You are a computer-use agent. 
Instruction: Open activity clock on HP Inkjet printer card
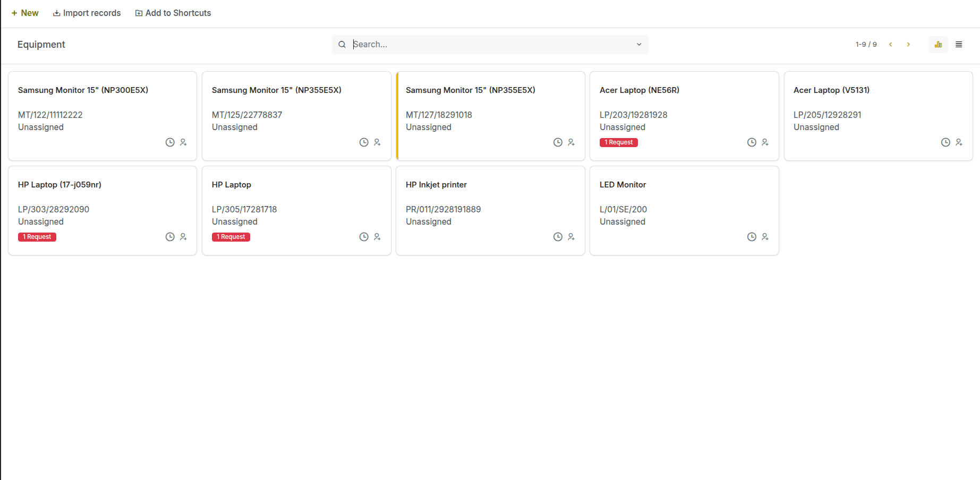[x=558, y=237]
